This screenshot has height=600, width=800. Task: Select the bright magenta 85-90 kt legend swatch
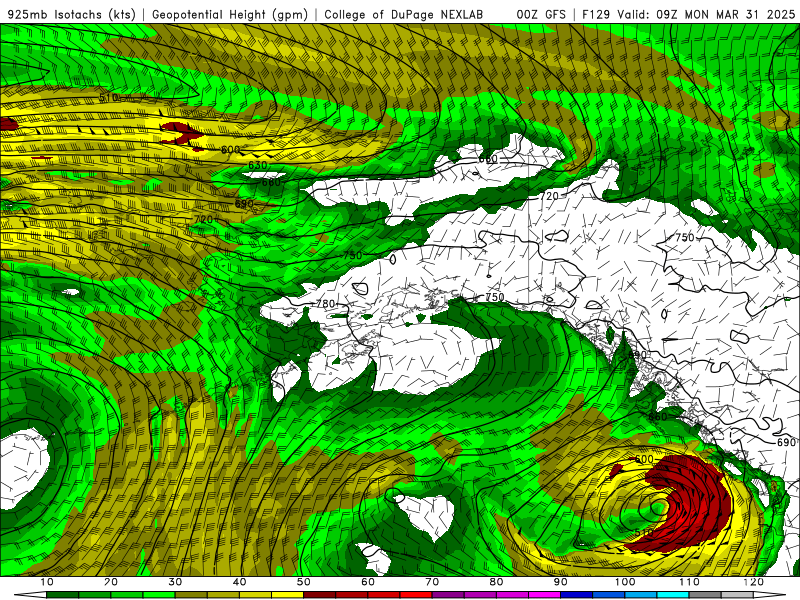(x=544, y=595)
